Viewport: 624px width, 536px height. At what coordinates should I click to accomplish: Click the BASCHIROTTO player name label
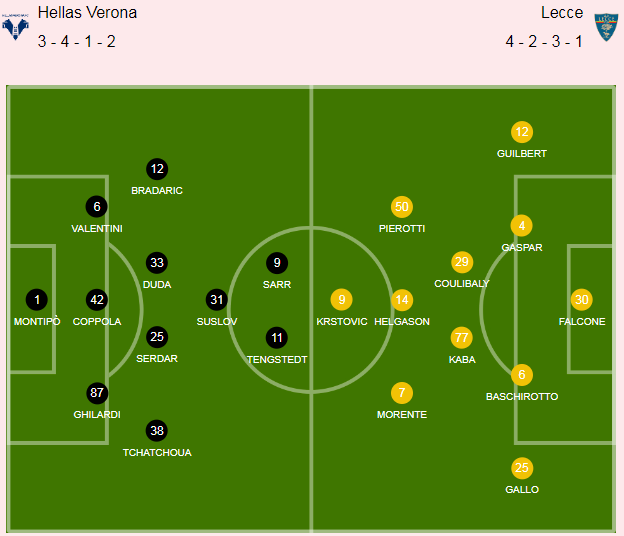pyautogui.click(x=522, y=397)
